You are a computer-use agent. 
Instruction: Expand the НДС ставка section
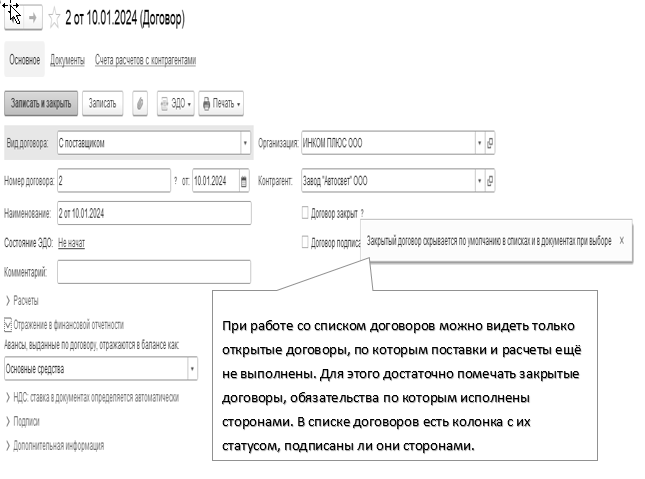(x=92, y=398)
